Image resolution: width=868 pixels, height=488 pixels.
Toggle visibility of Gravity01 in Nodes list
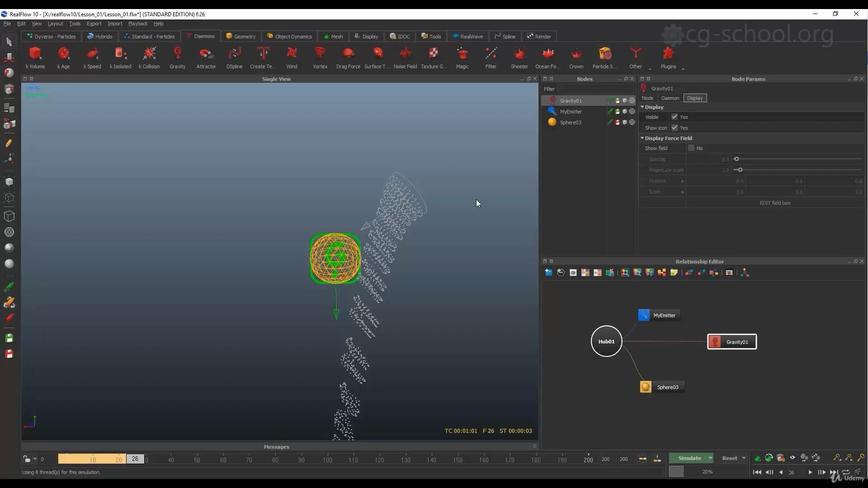pyautogui.click(x=625, y=101)
